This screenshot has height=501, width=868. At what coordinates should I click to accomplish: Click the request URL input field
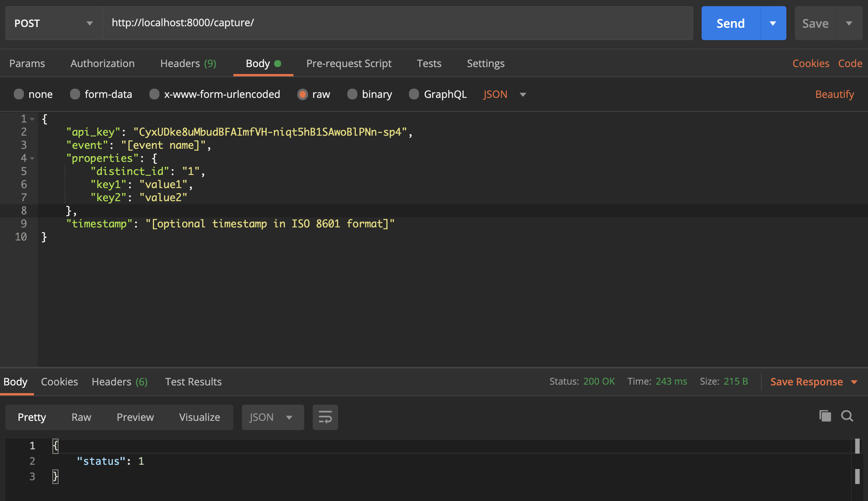click(x=397, y=23)
